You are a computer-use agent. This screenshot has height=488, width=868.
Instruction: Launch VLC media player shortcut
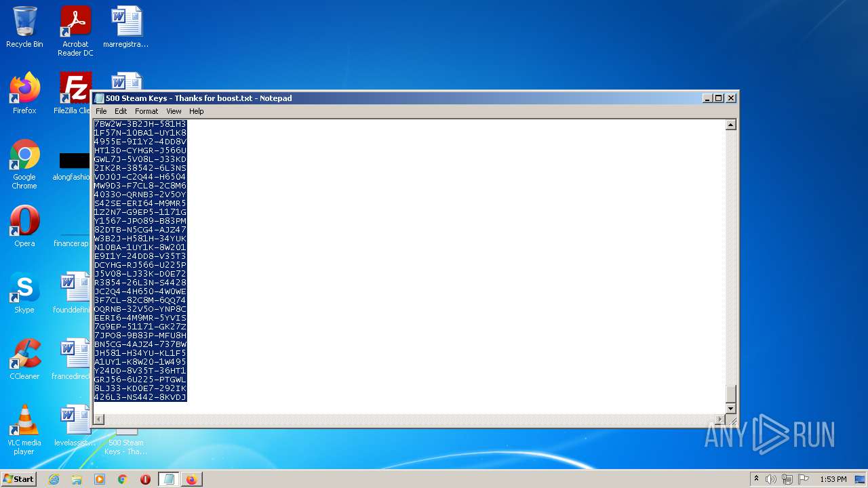24,430
